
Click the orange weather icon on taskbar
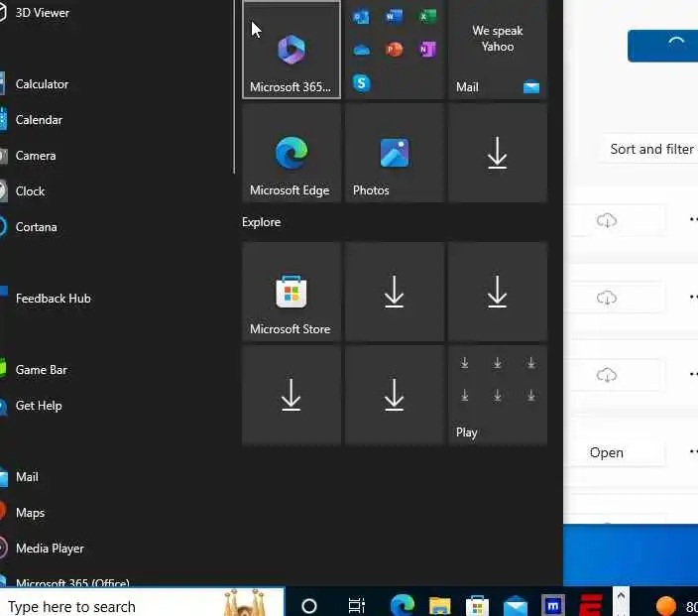[666, 606]
